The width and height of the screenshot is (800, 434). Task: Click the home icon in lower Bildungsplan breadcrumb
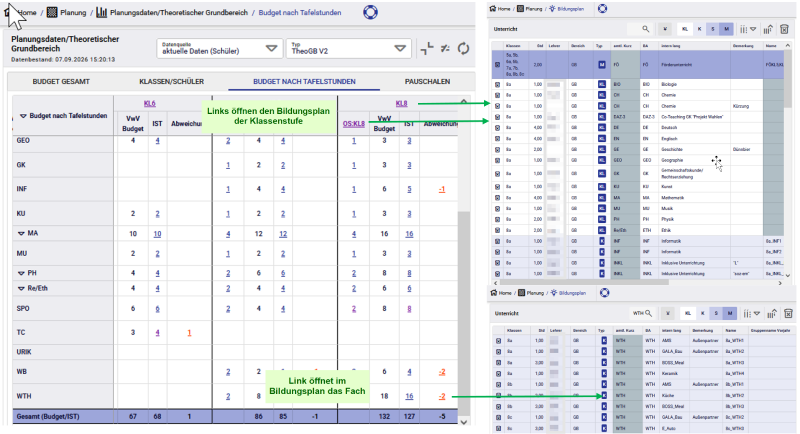click(x=494, y=293)
